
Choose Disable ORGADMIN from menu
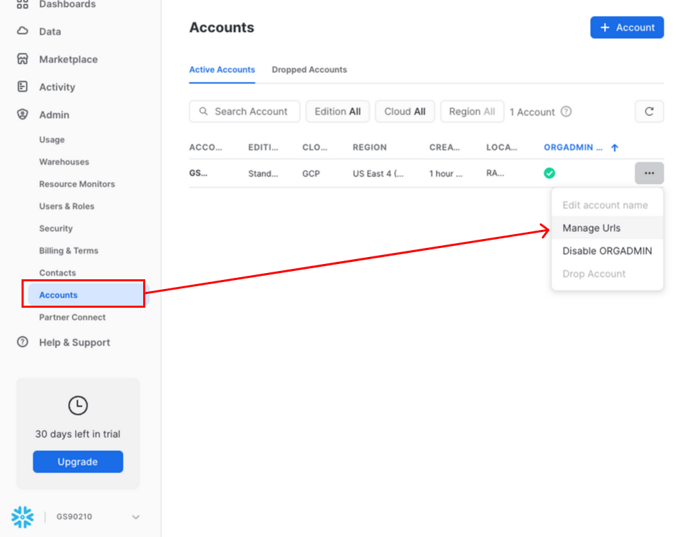(x=607, y=251)
